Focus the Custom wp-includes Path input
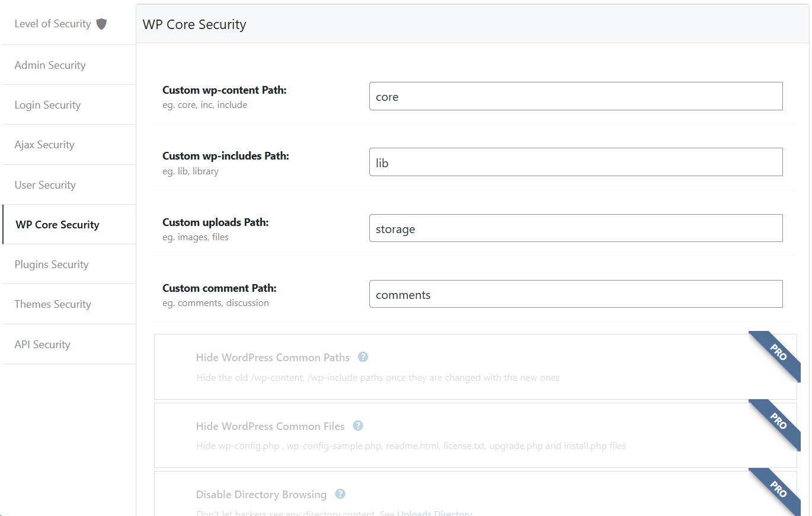Viewport: 812px width, 516px height. click(x=576, y=162)
